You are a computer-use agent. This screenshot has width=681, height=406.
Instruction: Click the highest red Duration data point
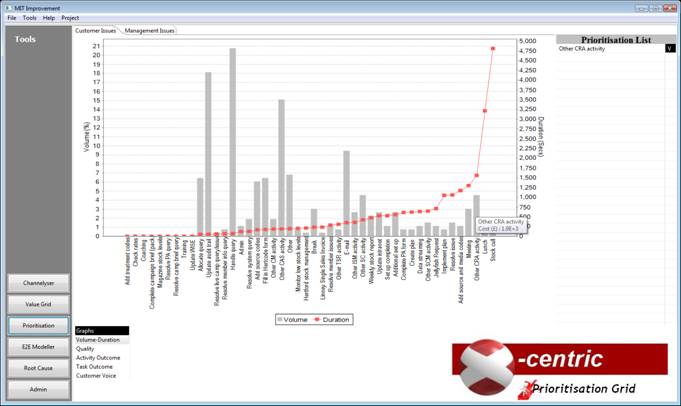point(493,48)
